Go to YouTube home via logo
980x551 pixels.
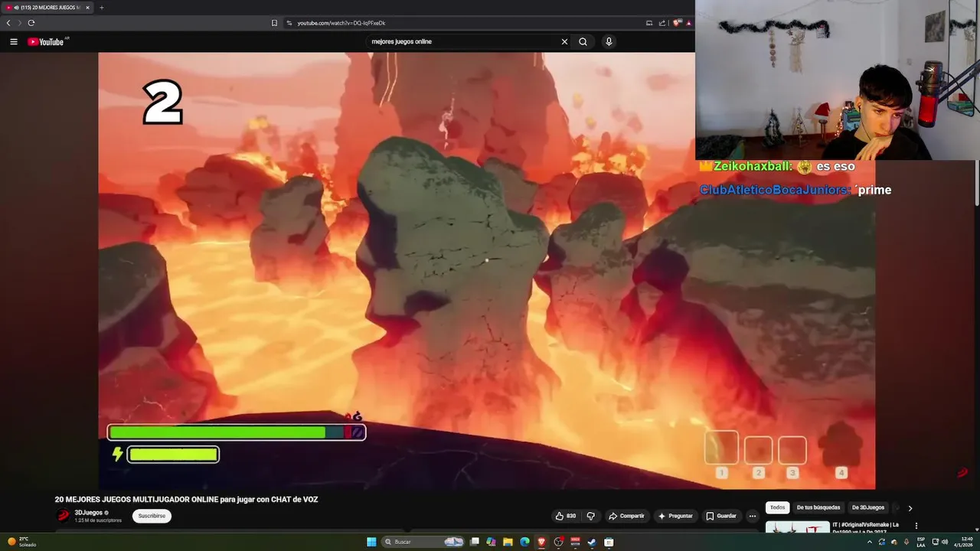(x=46, y=41)
